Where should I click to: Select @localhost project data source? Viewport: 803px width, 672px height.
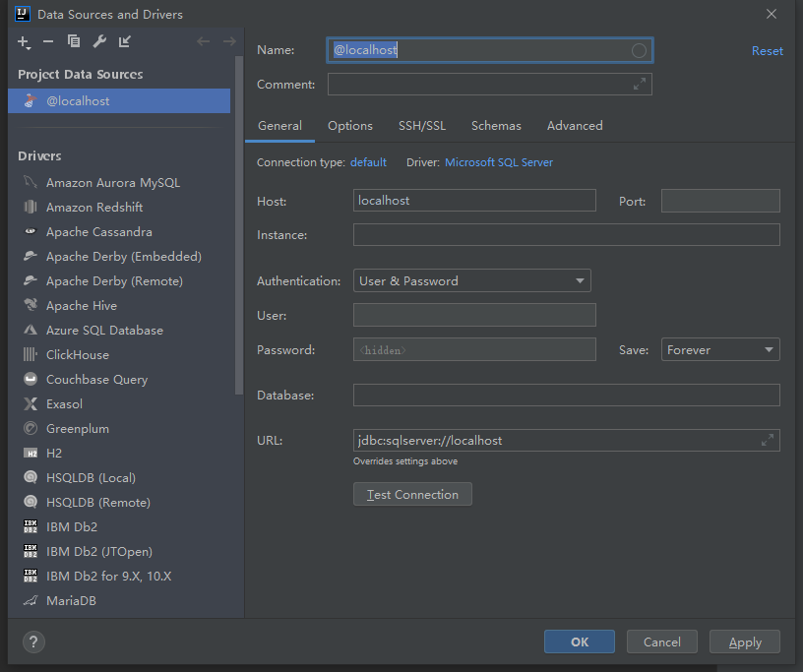coord(119,101)
